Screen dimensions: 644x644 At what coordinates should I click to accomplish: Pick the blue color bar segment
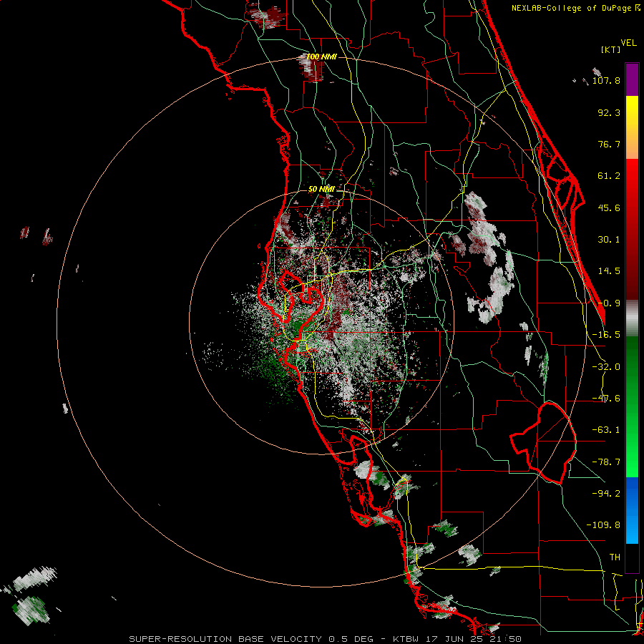(x=632, y=510)
